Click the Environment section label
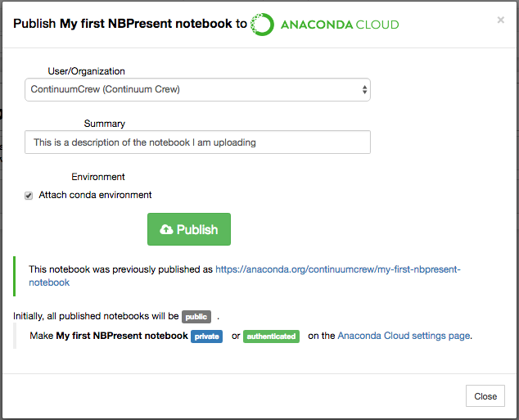The height and width of the screenshot is (420, 519). coord(98,177)
